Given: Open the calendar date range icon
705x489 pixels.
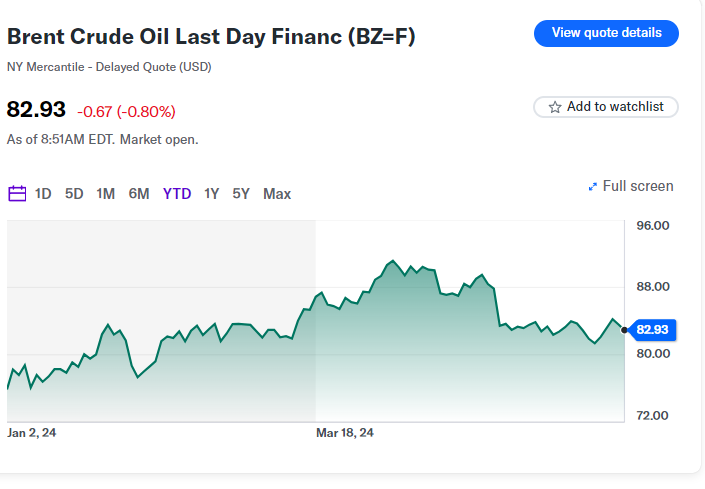Looking at the screenshot, I should click(x=17, y=194).
